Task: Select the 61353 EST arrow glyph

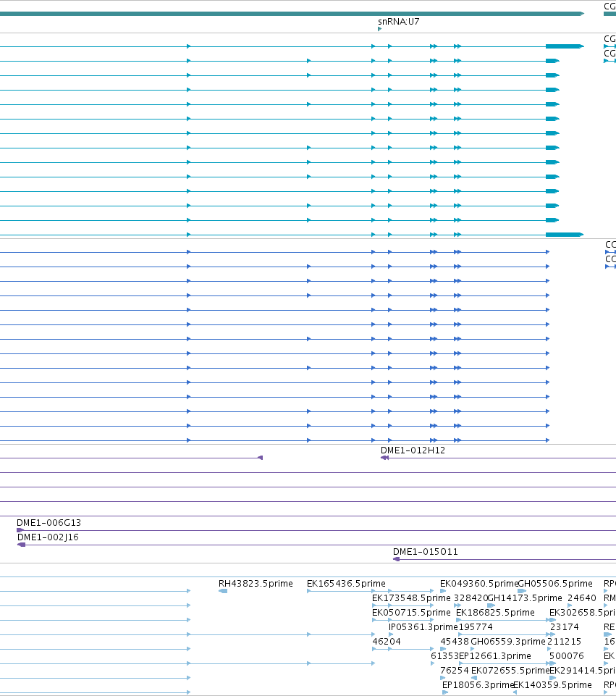Action: (433, 663)
